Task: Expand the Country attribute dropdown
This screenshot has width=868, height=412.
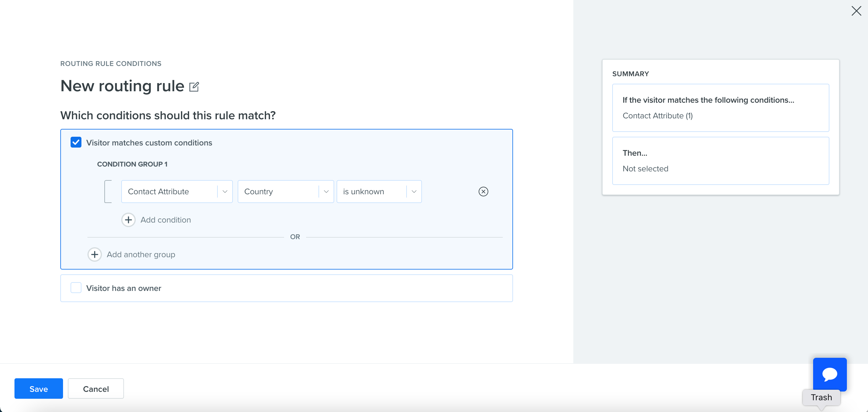Action: pos(286,192)
